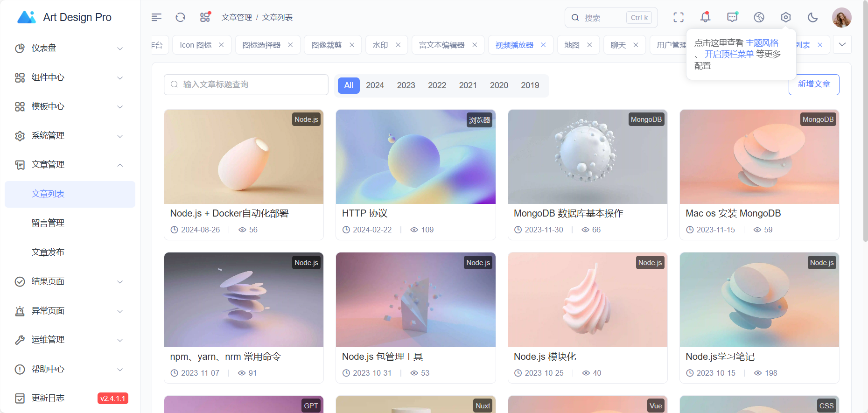
Task: Open the notifications bell icon
Action: point(706,17)
